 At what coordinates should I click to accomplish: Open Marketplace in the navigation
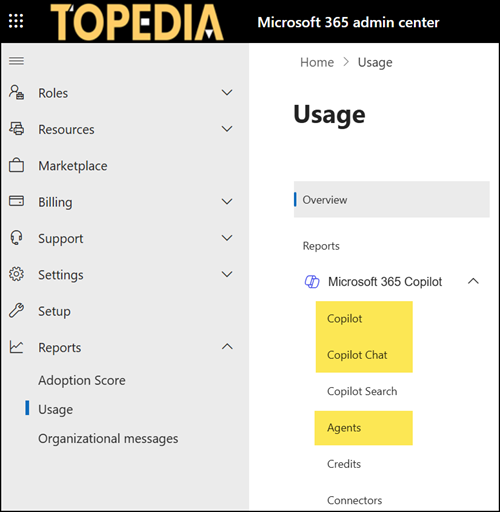(73, 166)
